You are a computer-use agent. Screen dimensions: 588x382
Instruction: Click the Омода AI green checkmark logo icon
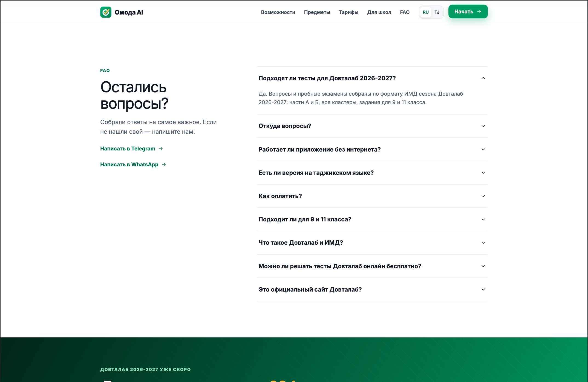point(106,12)
